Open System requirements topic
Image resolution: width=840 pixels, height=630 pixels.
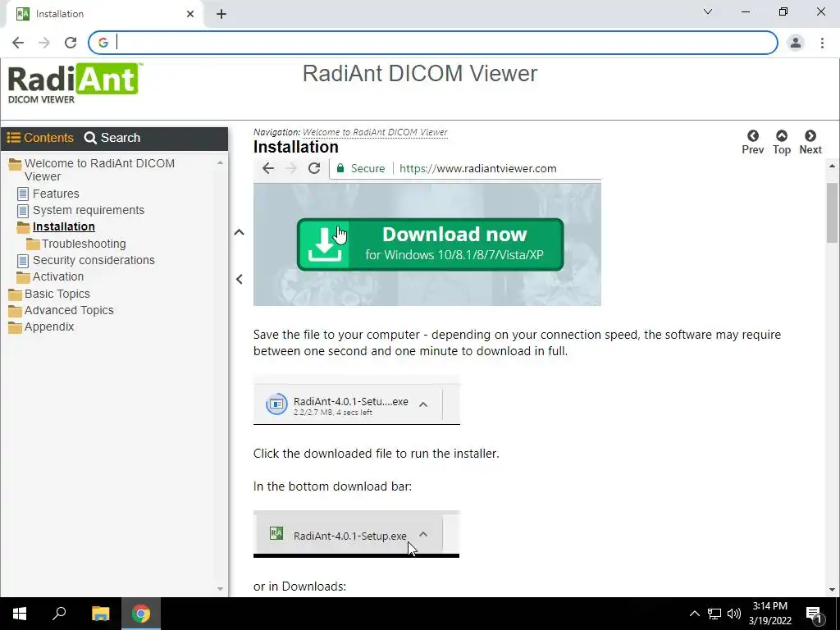(89, 210)
